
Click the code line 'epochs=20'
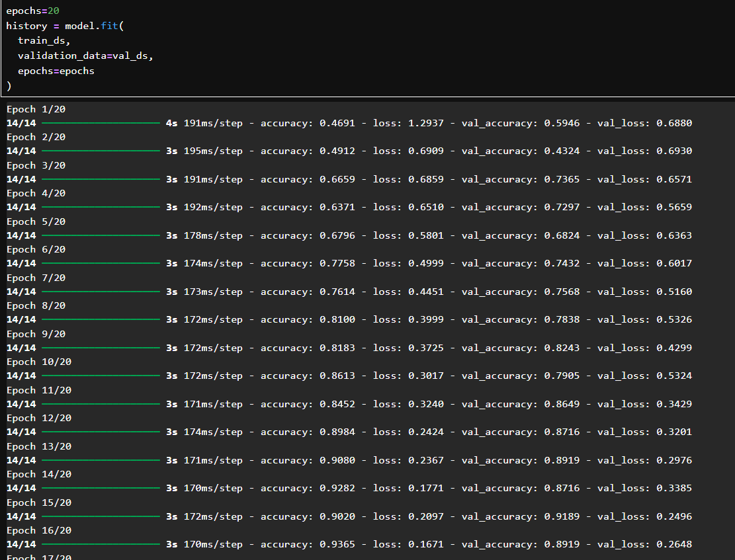[33, 11]
